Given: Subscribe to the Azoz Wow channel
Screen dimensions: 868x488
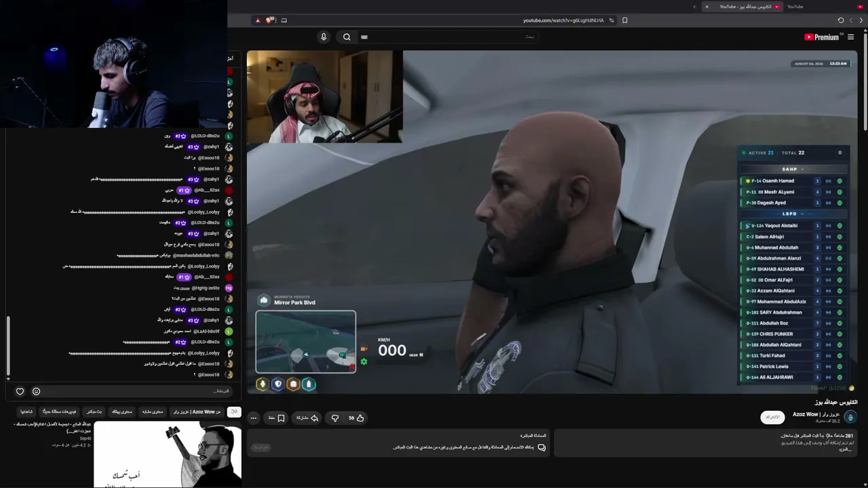Looking at the screenshot, I should [x=772, y=418].
